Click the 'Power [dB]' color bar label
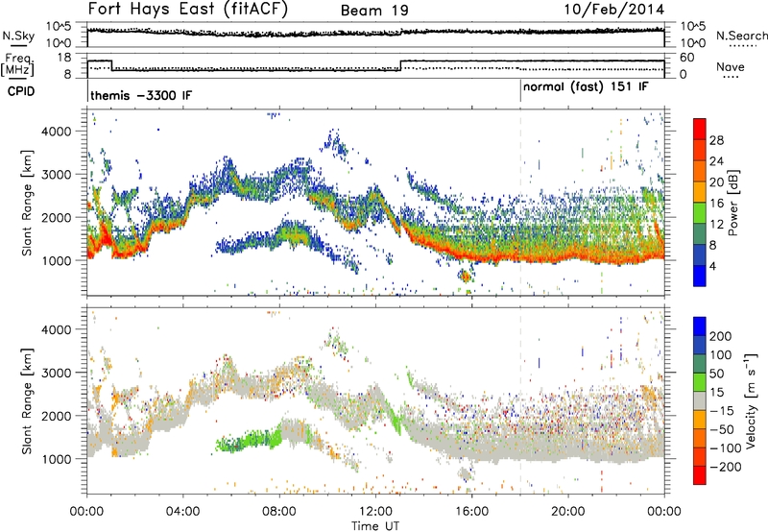The height and width of the screenshot is (532, 768). point(732,203)
